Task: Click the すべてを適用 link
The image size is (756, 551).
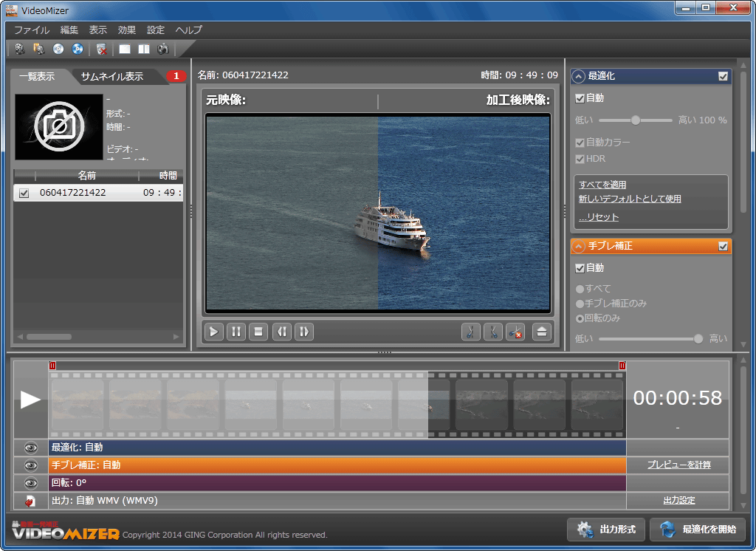Action: (602, 185)
